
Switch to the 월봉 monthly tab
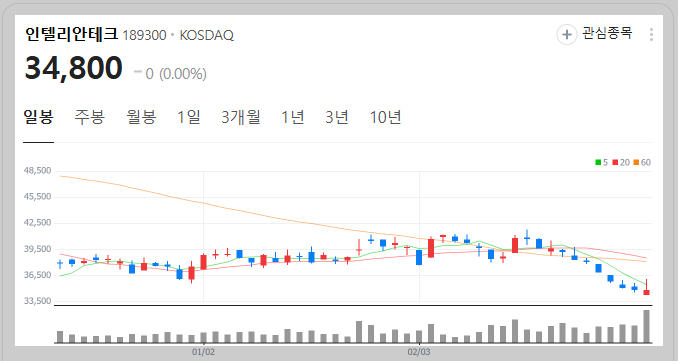(x=141, y=117)
